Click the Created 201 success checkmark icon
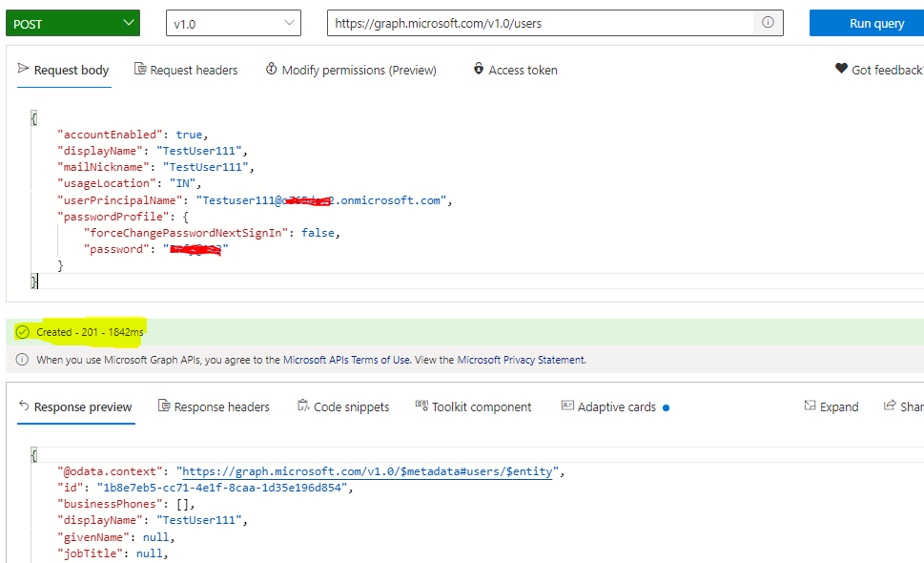924x563 pixels. coord(22,332)
